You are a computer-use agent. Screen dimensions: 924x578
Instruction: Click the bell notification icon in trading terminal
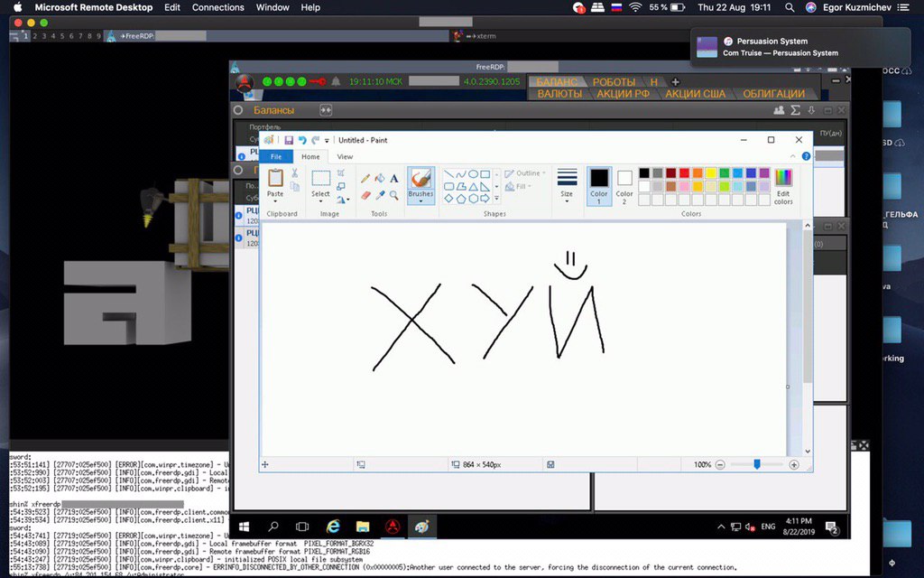[336, 81]
